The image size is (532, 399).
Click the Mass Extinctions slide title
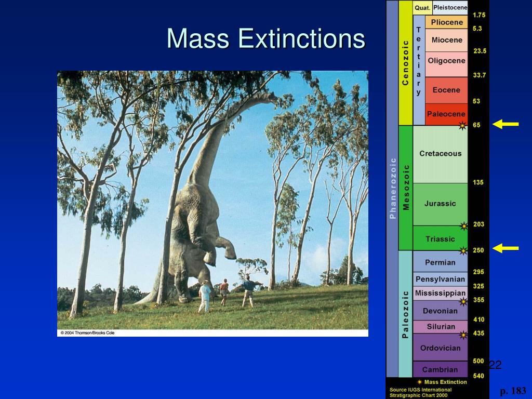pyautogui.click(x=265, y=38)
